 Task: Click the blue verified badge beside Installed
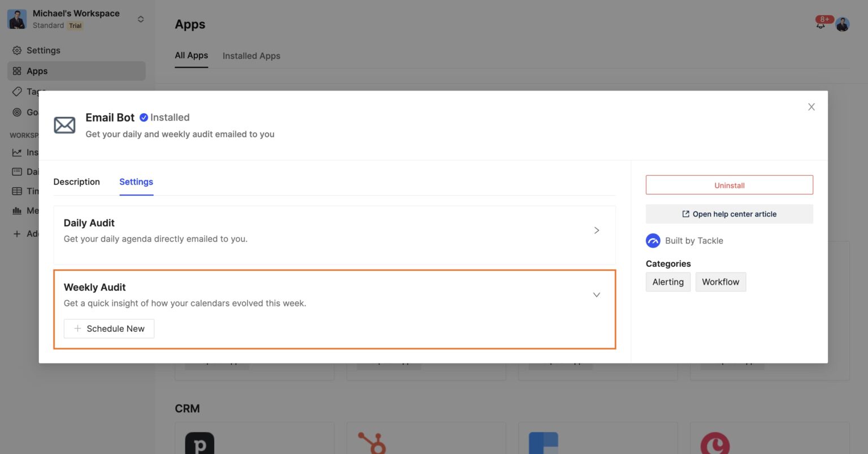coord(144,118)
